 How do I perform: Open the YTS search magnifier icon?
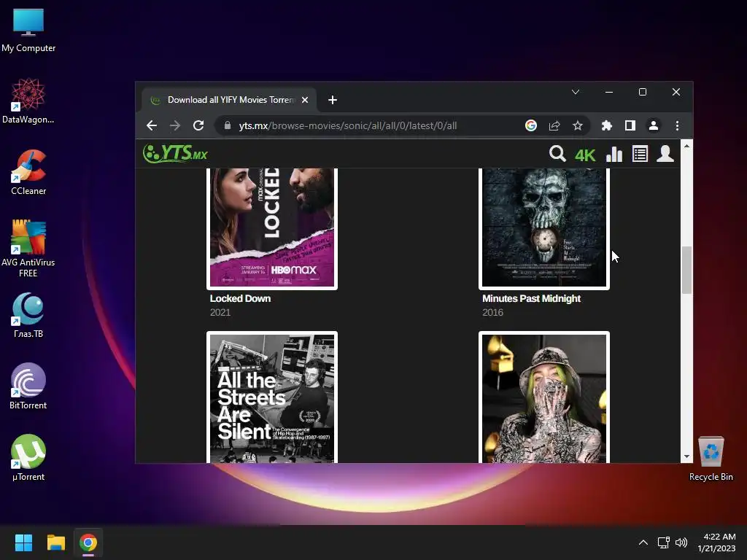(x=557, y=154)
